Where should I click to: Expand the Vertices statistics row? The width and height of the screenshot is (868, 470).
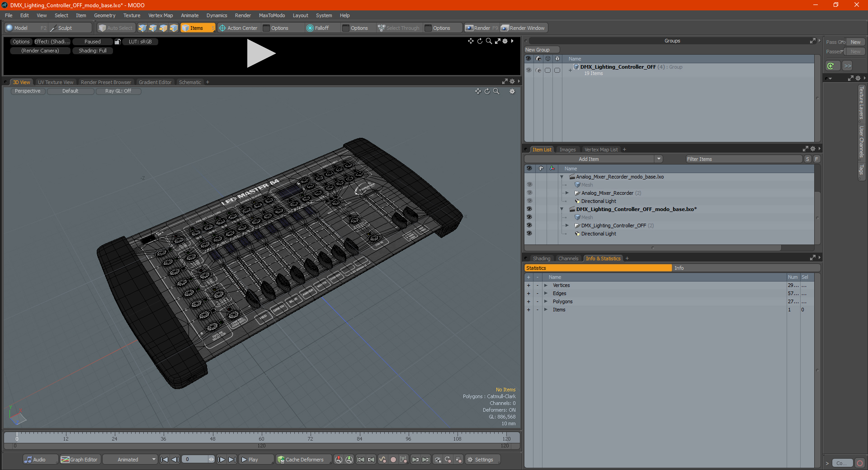[x=546, y=285]
